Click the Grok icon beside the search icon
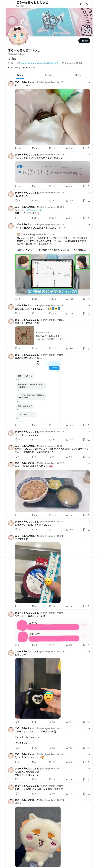 [81, 4]
